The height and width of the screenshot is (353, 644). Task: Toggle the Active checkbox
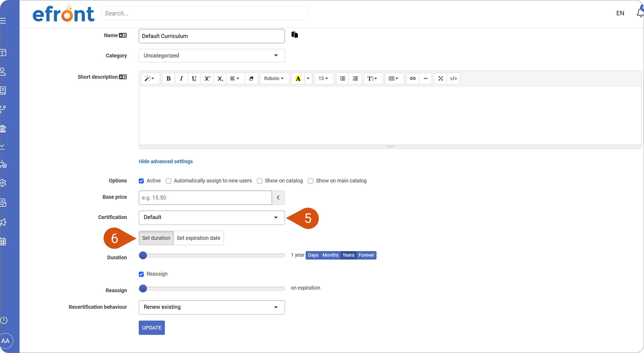(x=141, y=181)
